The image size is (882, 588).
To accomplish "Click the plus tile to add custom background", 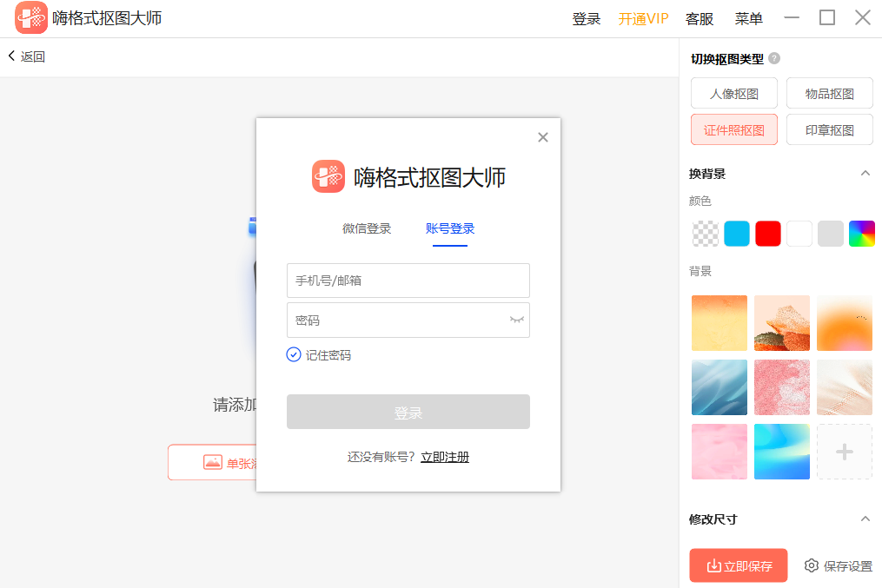I will point(844,451).
